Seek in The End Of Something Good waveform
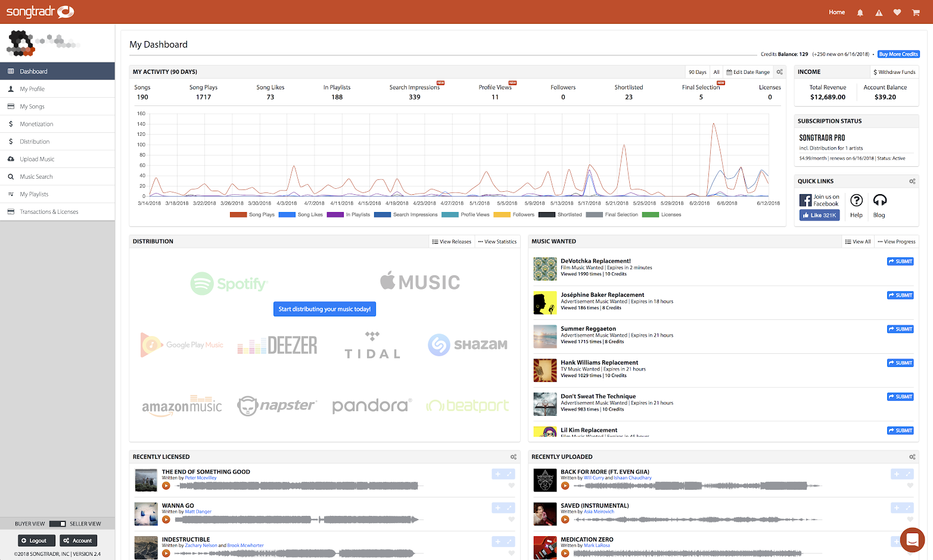 (298, 486)
